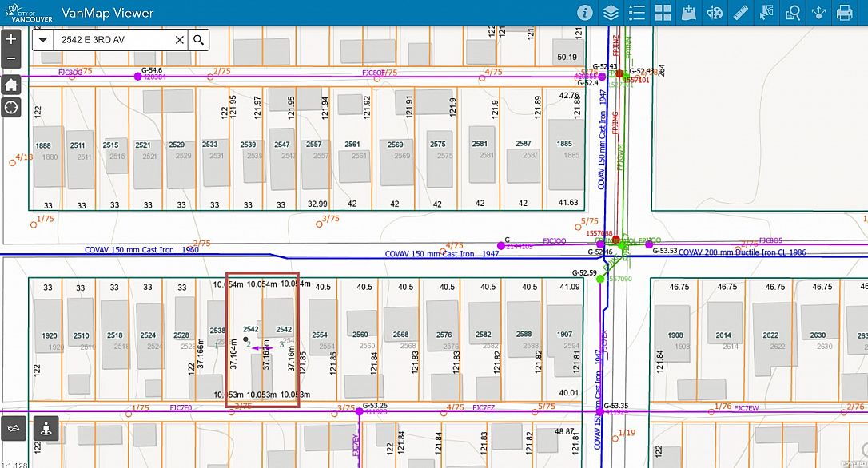The height and width of the screenshot is (468, 868).
Task: Activate the select features cursor tool
Action: 767,13
